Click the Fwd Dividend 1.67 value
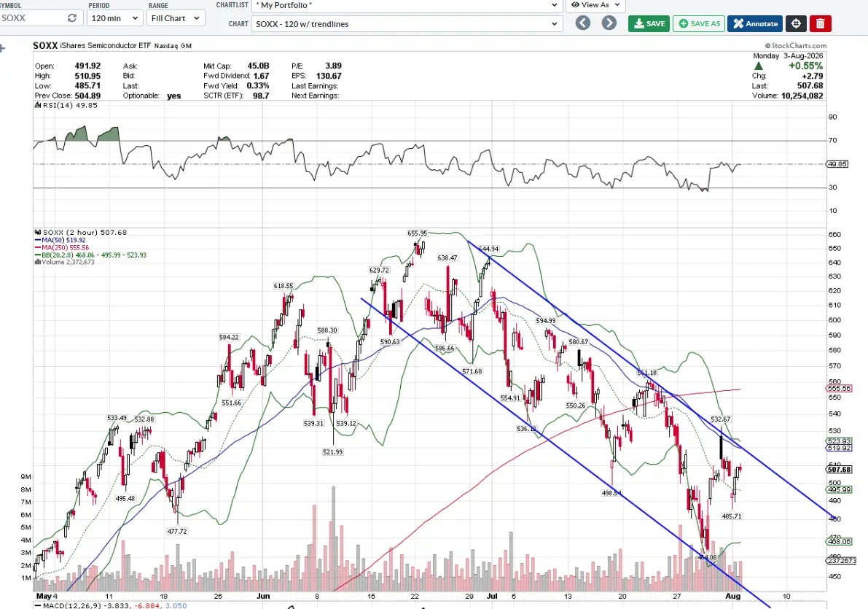This screenshot has width=868, height=609. click(x=262, y=75)
